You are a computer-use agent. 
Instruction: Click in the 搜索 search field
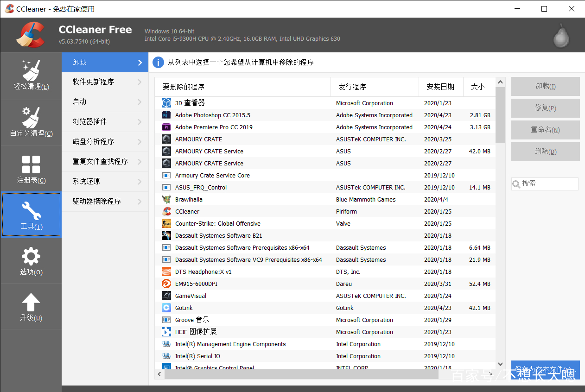pyautogui.click(x=545, y=184)
